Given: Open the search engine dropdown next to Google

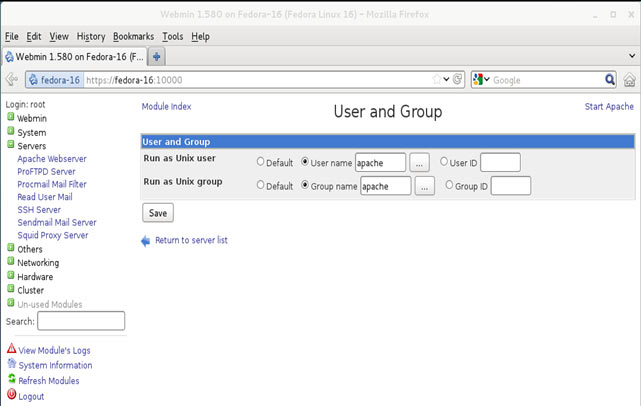Looking at the screenshot, I should click(x=486, y=79).
